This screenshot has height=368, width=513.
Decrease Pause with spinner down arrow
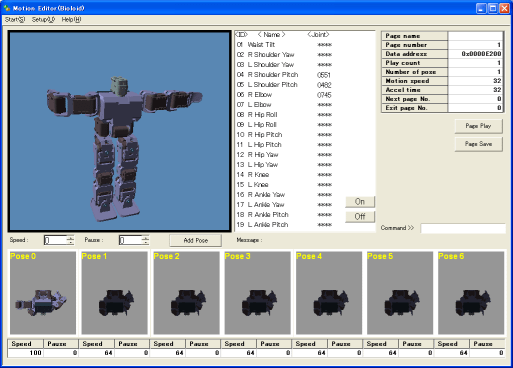(145, 242)
